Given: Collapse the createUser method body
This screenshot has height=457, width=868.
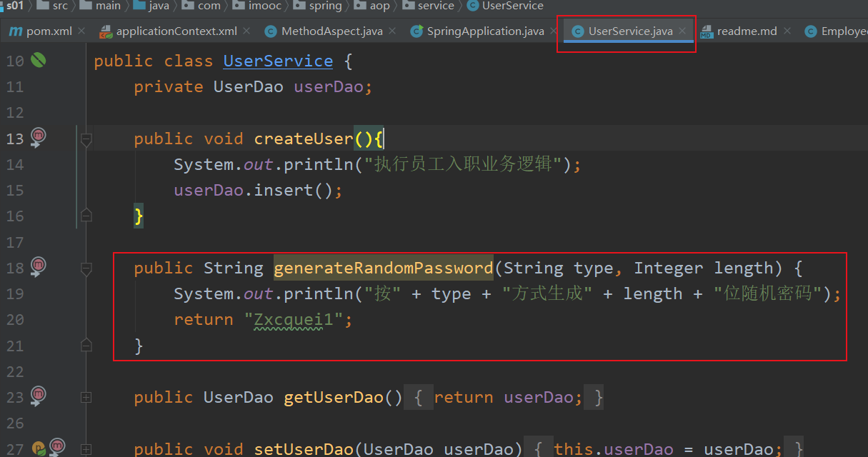Looking at the screenshot, I should pyautogui.click(x=86, y=139).
